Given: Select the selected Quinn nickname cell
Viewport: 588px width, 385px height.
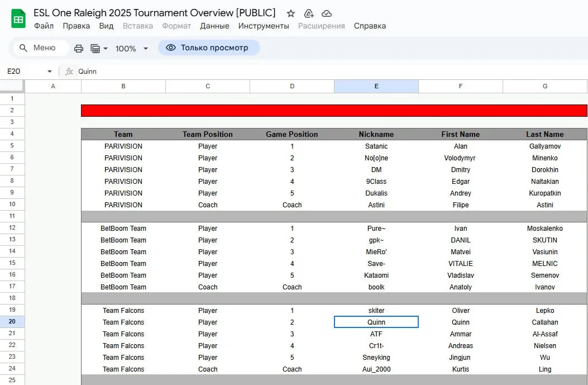Looking at the screenshot, I should pos(376,322).
